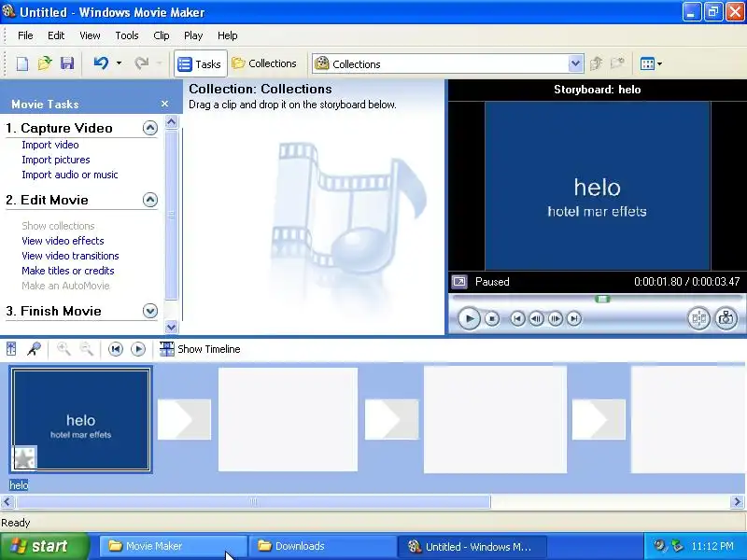This screenshot has width=747, height=560.
Task: Switch to Downloads folder taskbar button
Action: (323, 546)
